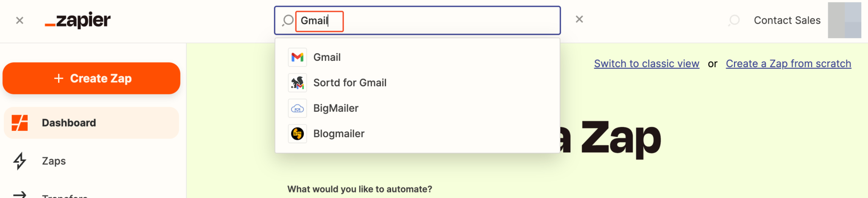Click into the Gmail search input field
Viewport: 868px width, 198px height.
[x=424, y=20]
